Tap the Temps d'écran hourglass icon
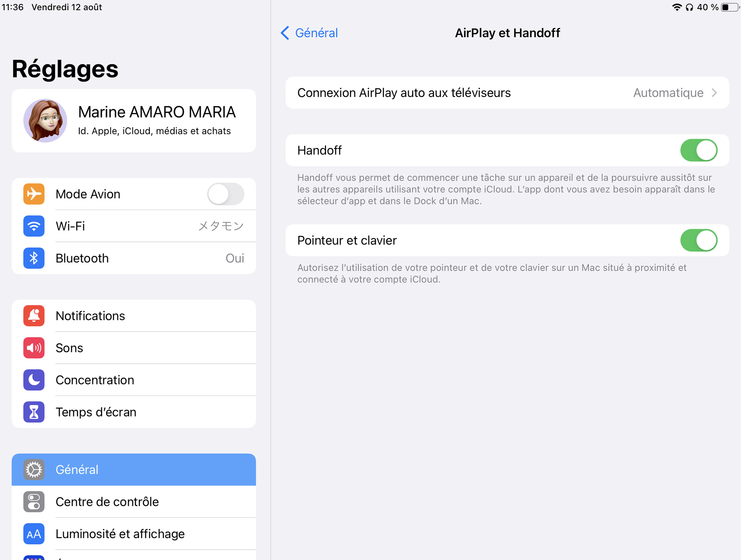 point(34,412)
